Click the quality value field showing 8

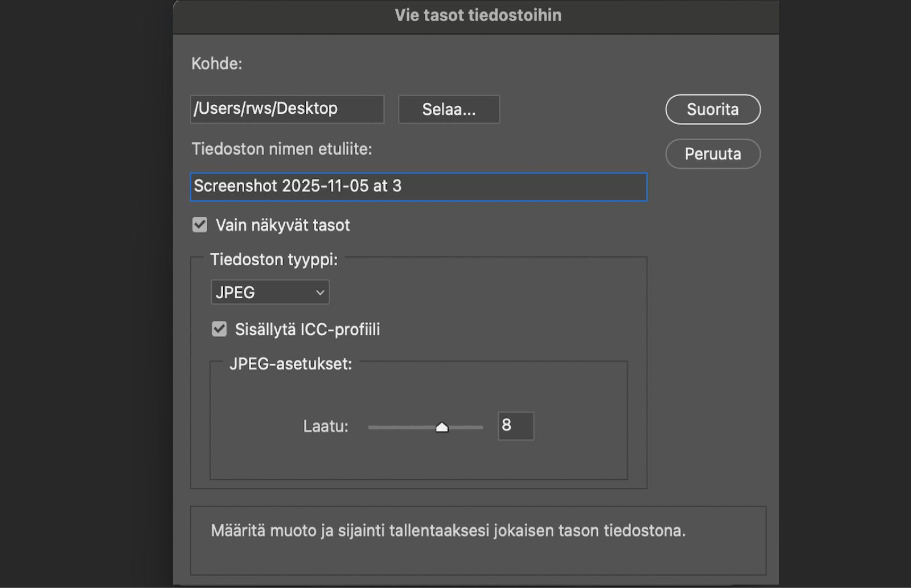point(515,426)
